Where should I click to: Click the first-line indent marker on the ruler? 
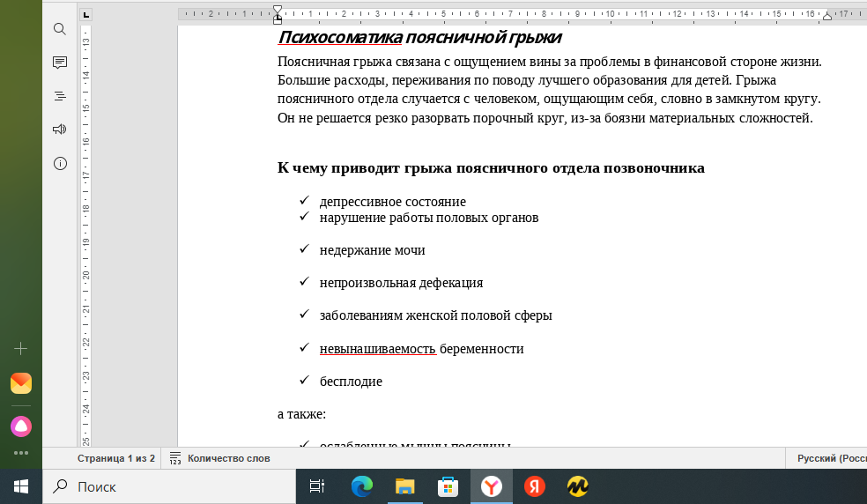pyautogui.click(x=278, y=10)
